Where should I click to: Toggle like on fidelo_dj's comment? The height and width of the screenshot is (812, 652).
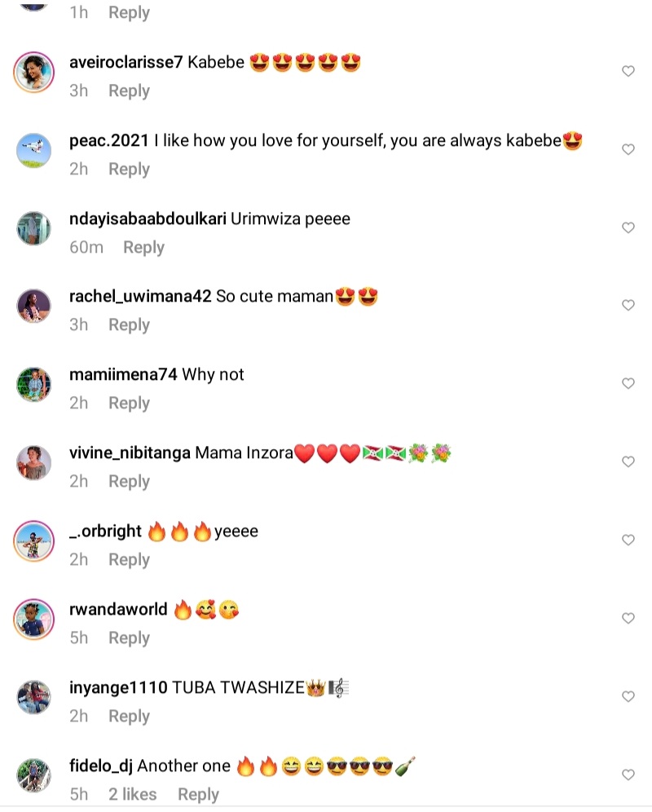point(628,774)
